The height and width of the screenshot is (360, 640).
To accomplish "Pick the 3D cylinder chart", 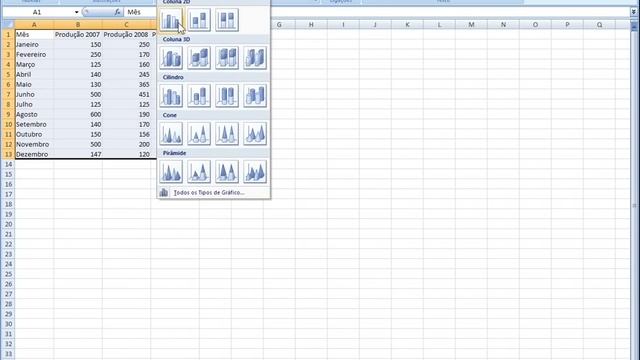I will coord(255,96).
